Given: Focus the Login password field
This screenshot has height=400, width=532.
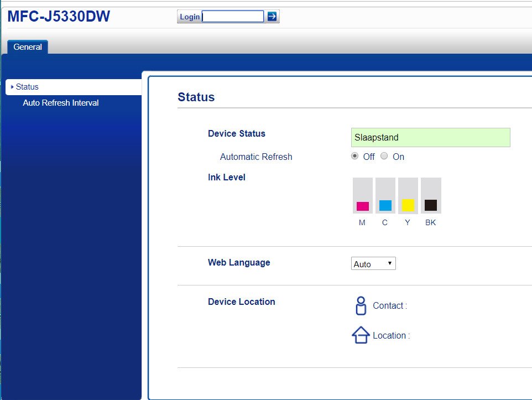Looking at the screenshot, I should (233, 16).
